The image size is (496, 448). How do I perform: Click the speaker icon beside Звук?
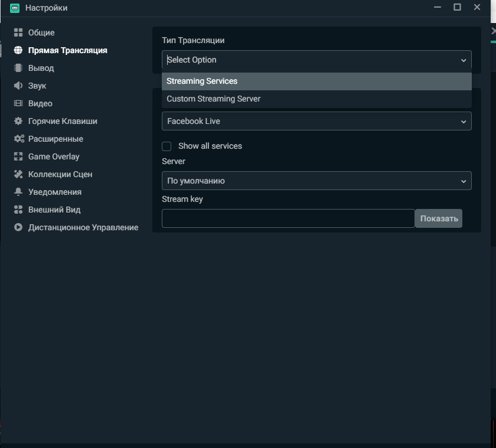coord(18,86)
